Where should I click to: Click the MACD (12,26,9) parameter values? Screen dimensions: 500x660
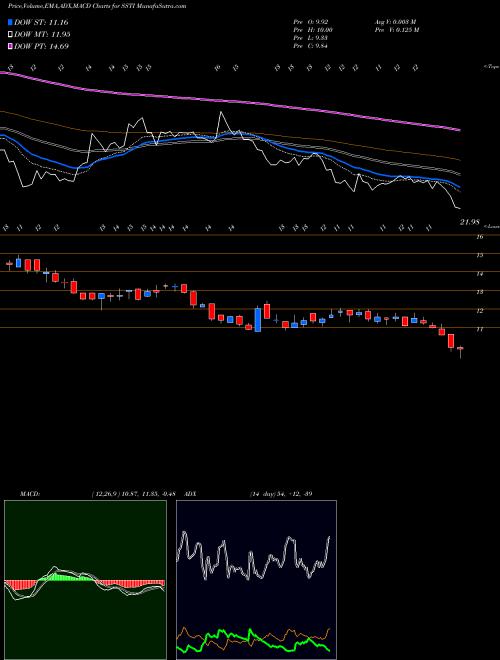pyautogui.click(x=135, y=493)
